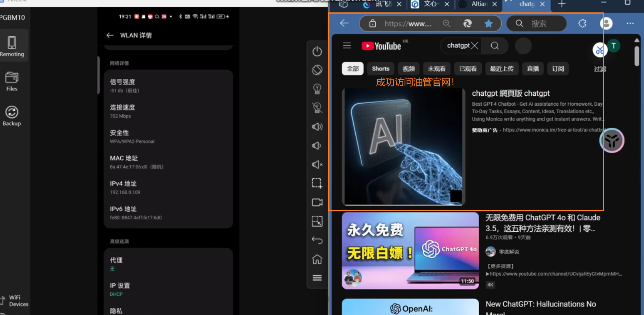Viewport: 644px width, 315px height.
Task: Go to phone home screen via toolbar
Action: (x=317, y=259)
